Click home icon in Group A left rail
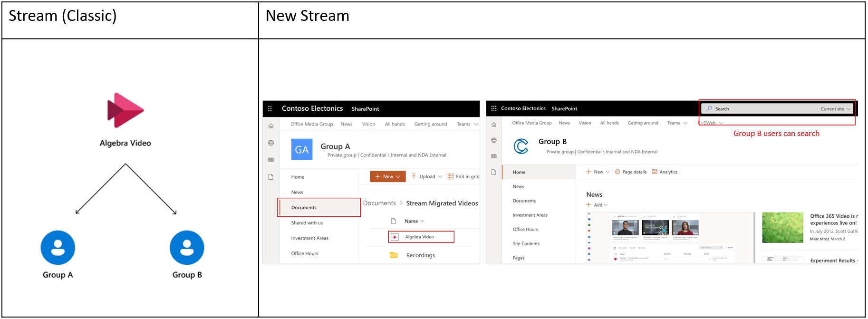 (x=271, y=126)
